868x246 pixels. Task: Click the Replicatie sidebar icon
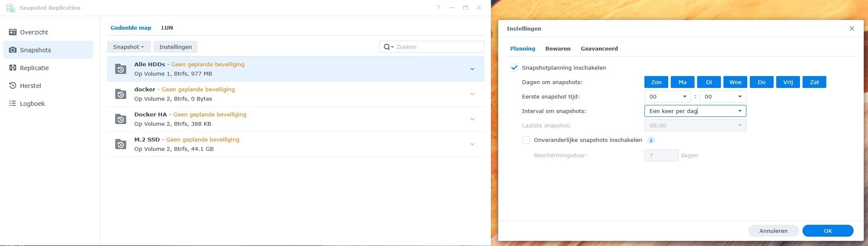13,68
